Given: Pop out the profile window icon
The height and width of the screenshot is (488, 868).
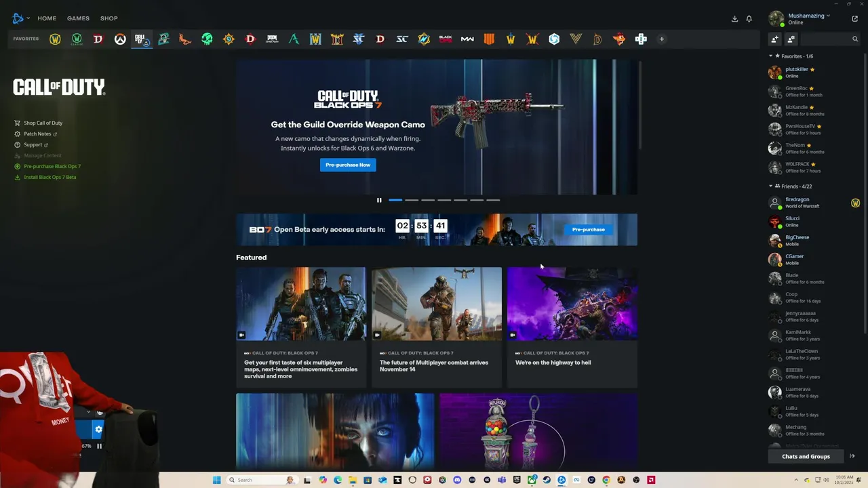Looking at the screenshot, I should (x=854, y=19).
